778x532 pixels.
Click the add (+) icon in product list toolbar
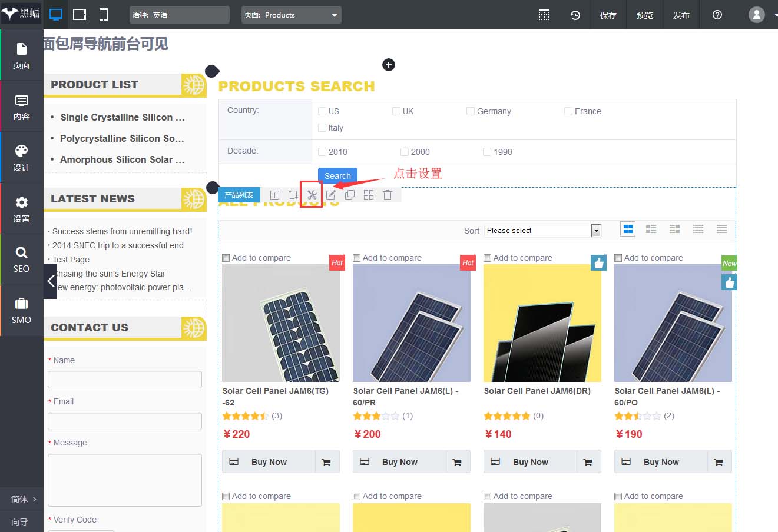click(274, 194)
